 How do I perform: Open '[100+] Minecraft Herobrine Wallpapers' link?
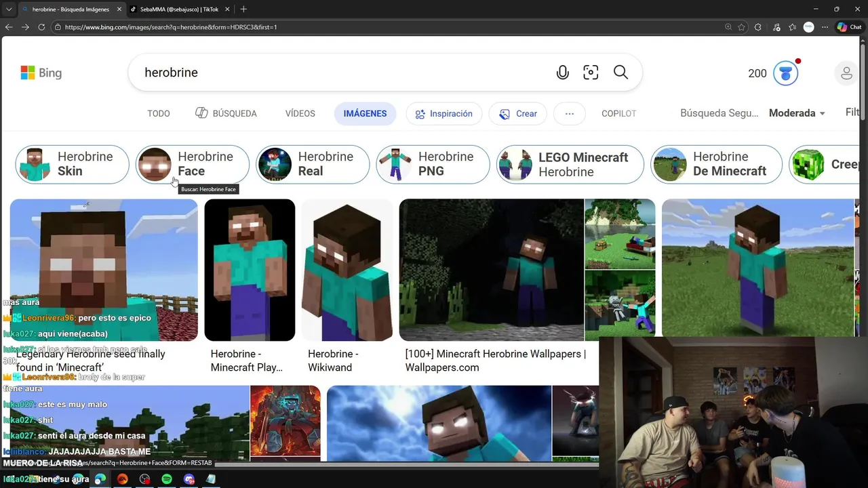(x=496, y=361)
